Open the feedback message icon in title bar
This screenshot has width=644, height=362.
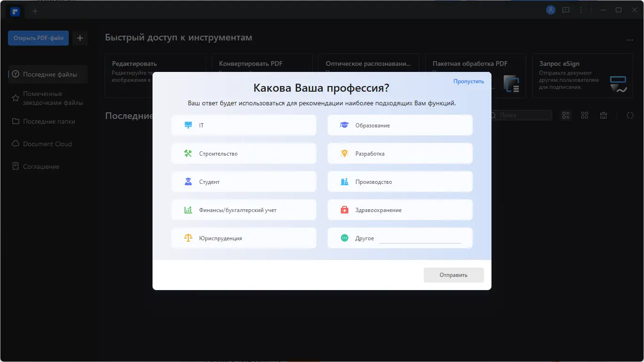tap(566, 9)
